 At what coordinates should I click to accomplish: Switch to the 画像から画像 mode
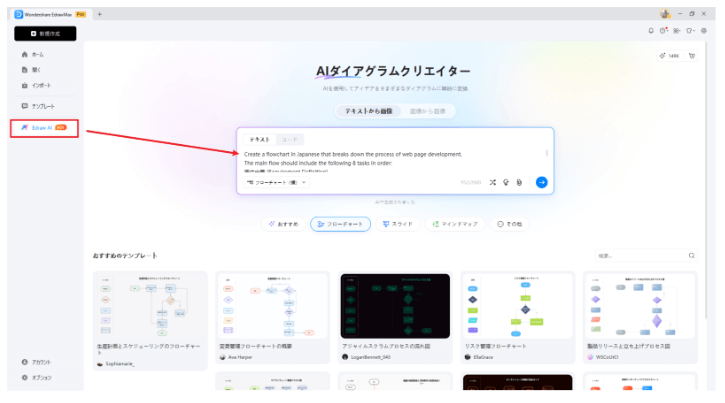(426, 111)
